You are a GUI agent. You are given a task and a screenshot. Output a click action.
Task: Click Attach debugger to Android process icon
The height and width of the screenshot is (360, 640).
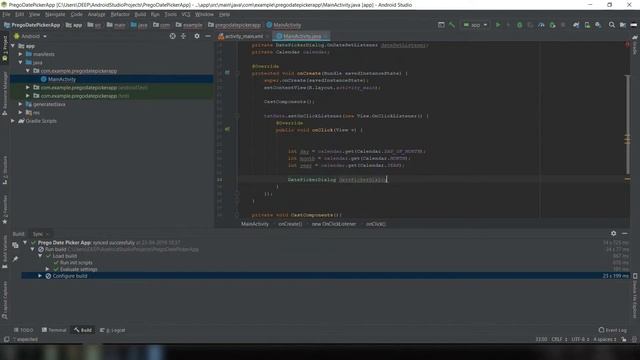click(552, 25)
